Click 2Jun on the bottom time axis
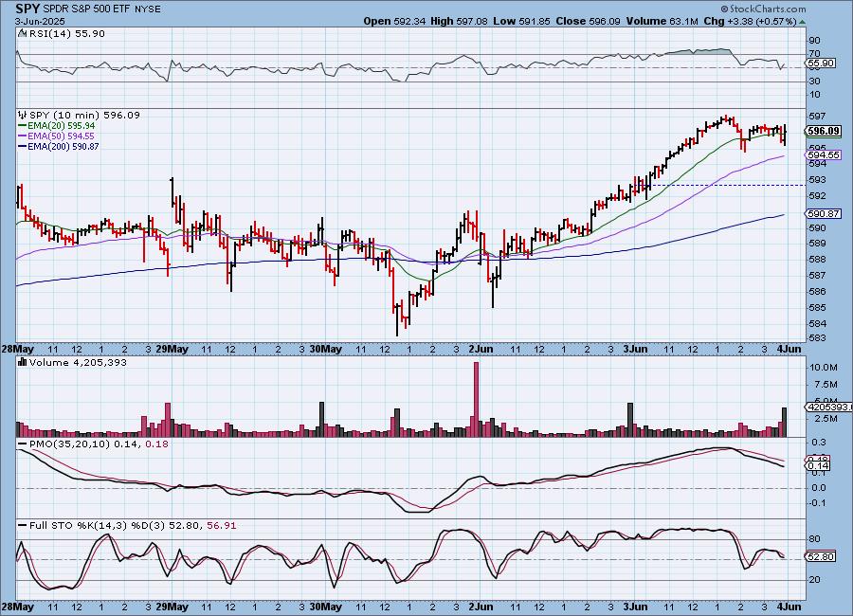Image resolution: width=853 pixels, height=616 pixels. click(481, 607)
